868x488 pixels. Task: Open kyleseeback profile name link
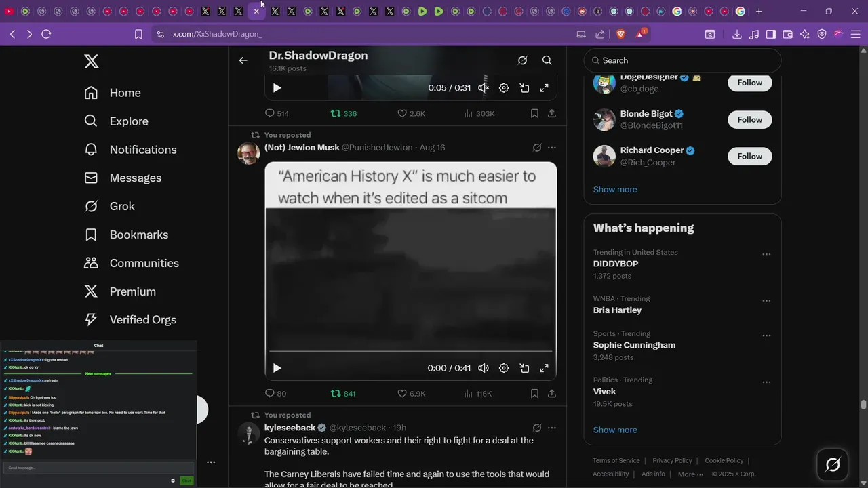(290, 428)
